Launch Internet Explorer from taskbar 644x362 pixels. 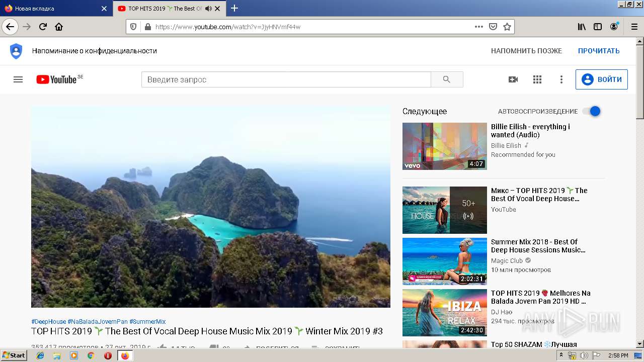(x=40, y=355)
